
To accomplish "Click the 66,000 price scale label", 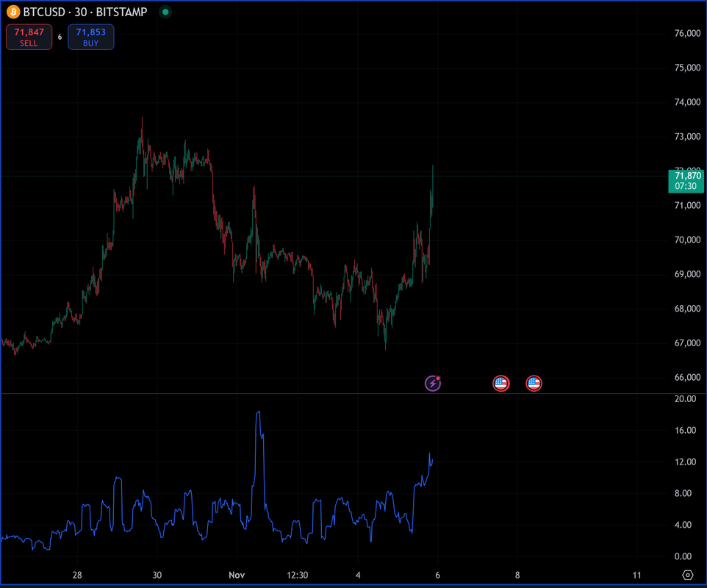I will (687, 377).
